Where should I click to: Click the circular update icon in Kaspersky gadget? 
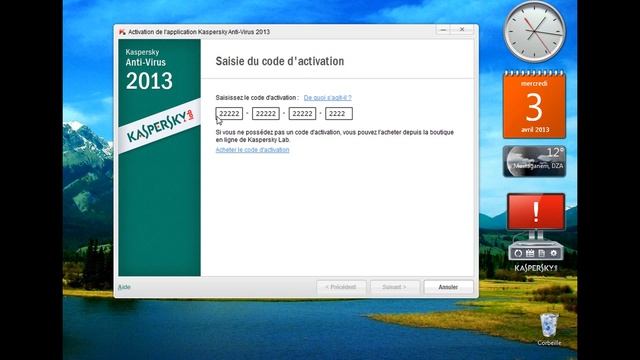tap(518, 253)
